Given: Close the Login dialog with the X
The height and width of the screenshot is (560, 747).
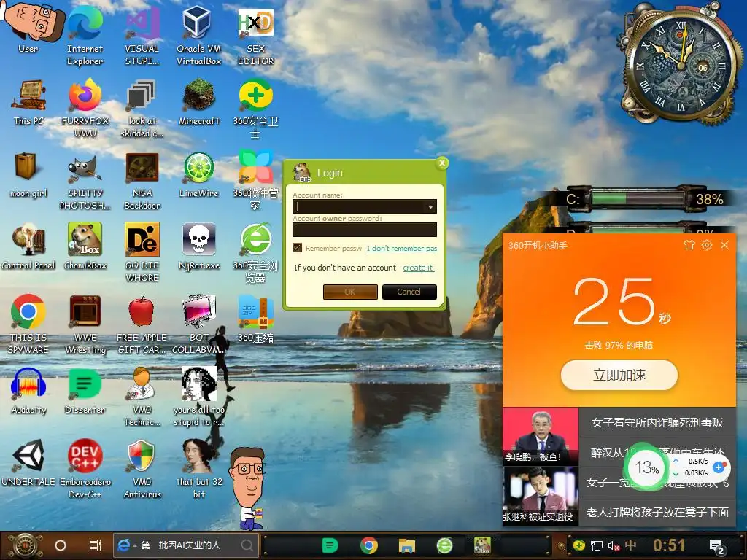Looking at the screenshot, I should coord(442,163).
